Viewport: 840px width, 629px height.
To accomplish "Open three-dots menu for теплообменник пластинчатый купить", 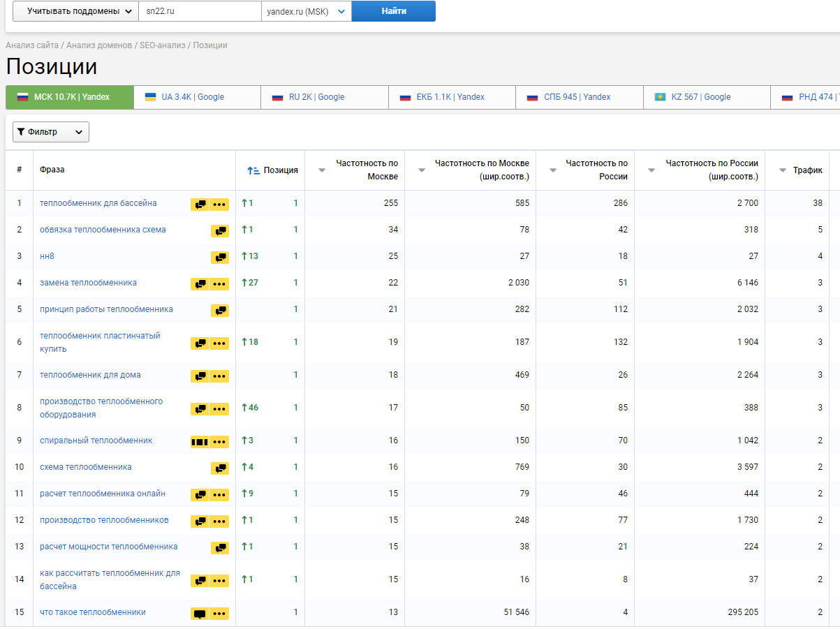I will [x=220, y=343].
